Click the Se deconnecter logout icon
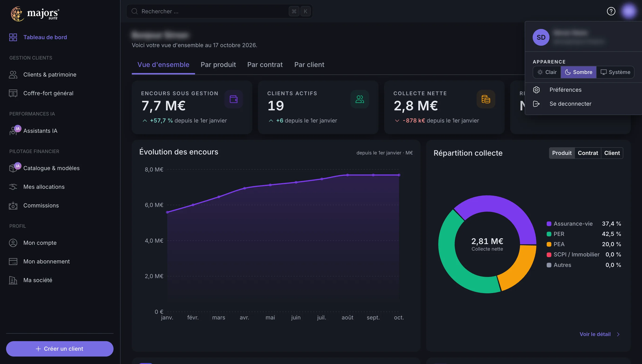 coord(536,104)
